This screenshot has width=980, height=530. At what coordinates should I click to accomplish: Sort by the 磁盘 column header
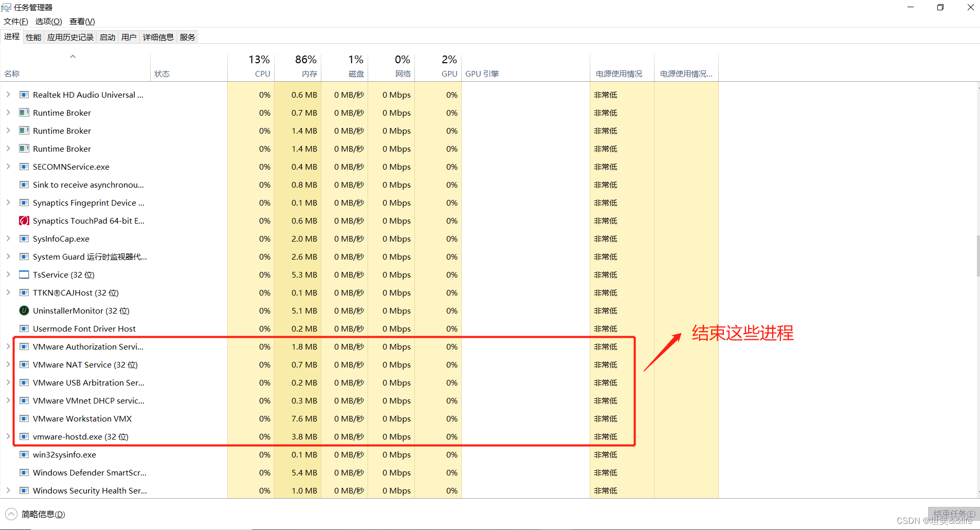[x=344, y=67]
